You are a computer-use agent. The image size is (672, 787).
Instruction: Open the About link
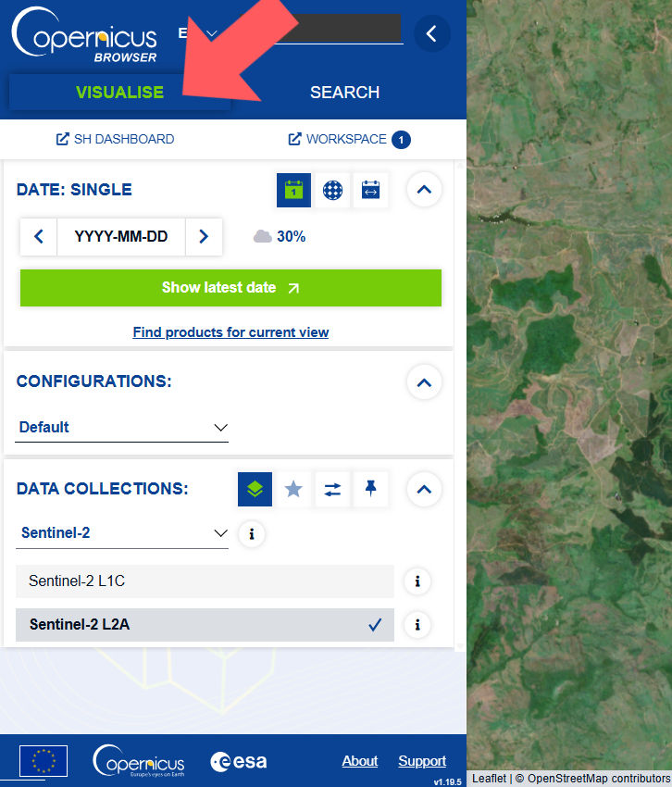(360, 761)
